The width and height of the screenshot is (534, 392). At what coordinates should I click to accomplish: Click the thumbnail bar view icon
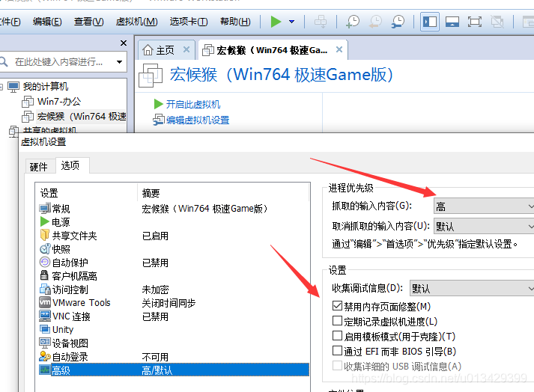point(452,22)
